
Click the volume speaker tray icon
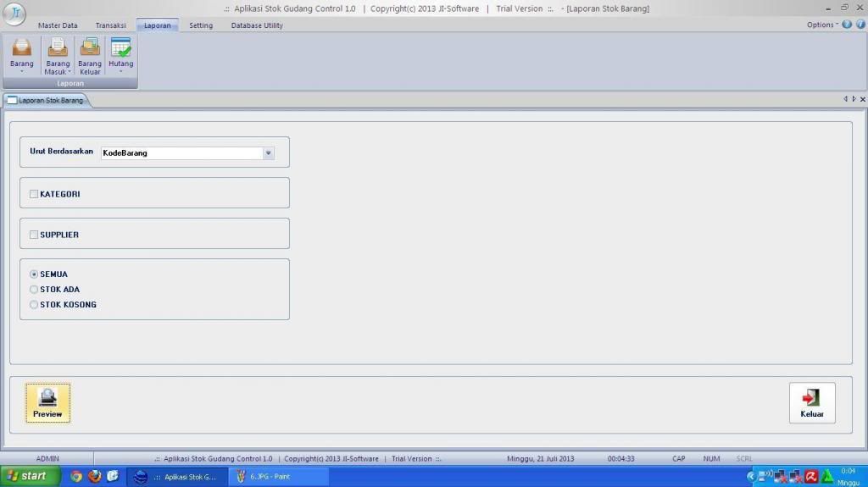click(x=765, y=475)
